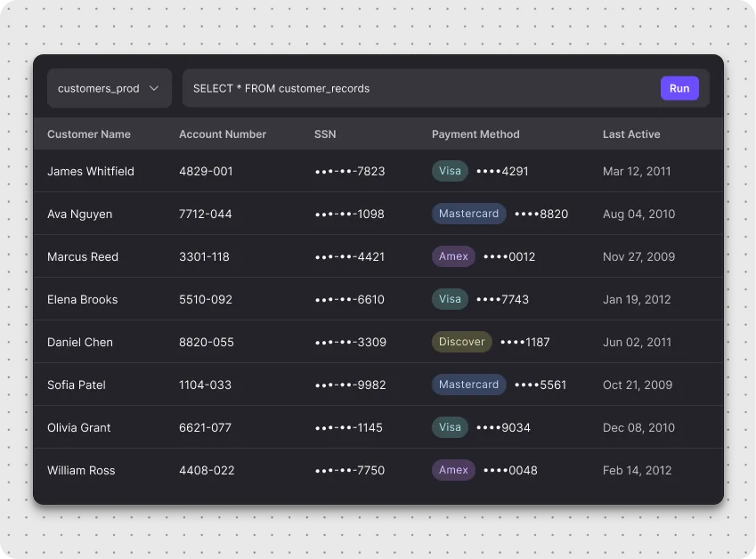The height and width of the screenshot is (559, 756).
Task: Click the masked SSN ending 7823
Action: point(350,171)
